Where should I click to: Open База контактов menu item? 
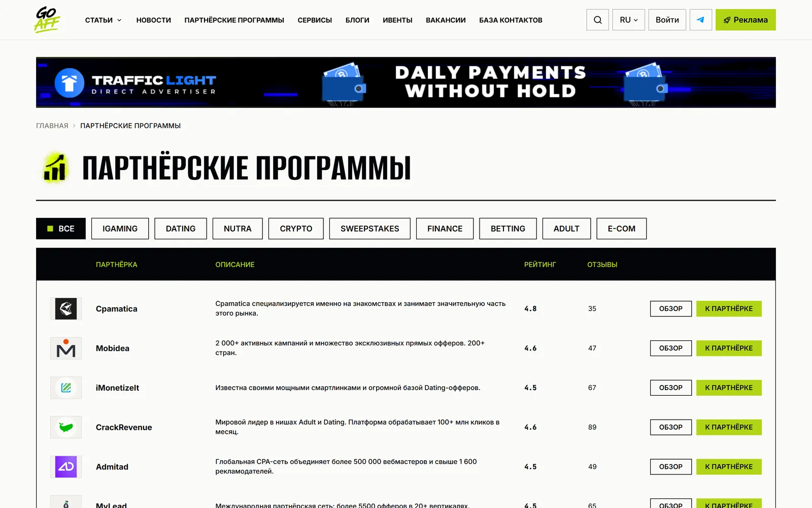click(x=511, y=20)
